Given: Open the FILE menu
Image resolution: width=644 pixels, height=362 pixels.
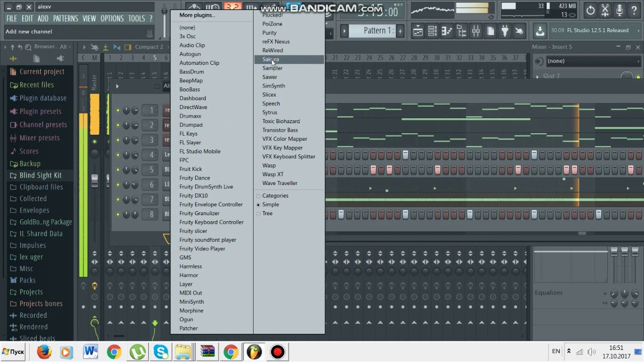Looking at the screenshot, I should pos(12,19).
